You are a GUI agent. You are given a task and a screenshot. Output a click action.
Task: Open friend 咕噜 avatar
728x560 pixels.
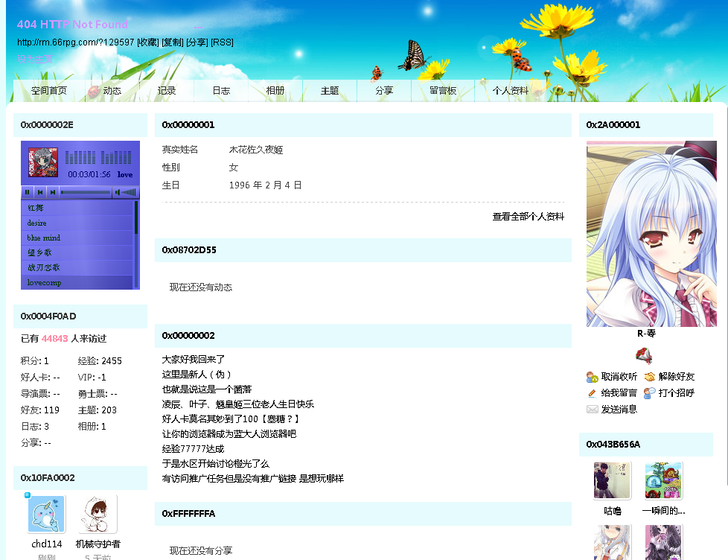613,480
